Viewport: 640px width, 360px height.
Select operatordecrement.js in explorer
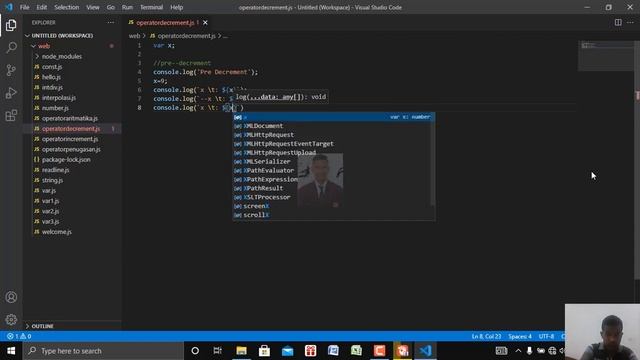[x=71, y=129]
